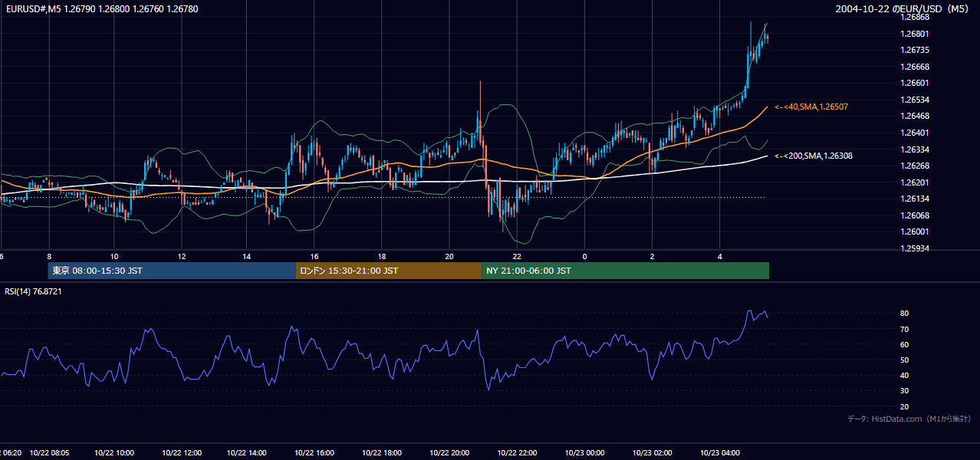Click the orange '<--<40,SMA,1.26507' label

point(811,107)
